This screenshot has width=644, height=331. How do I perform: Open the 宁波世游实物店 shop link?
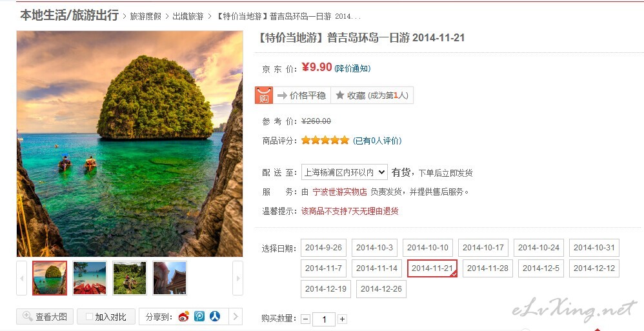tap(339, 192)
